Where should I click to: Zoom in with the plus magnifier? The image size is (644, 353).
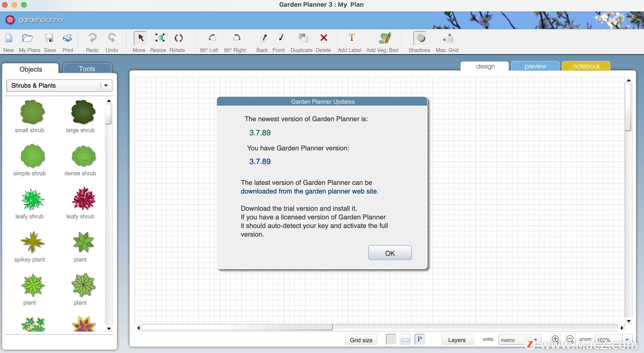555,339
